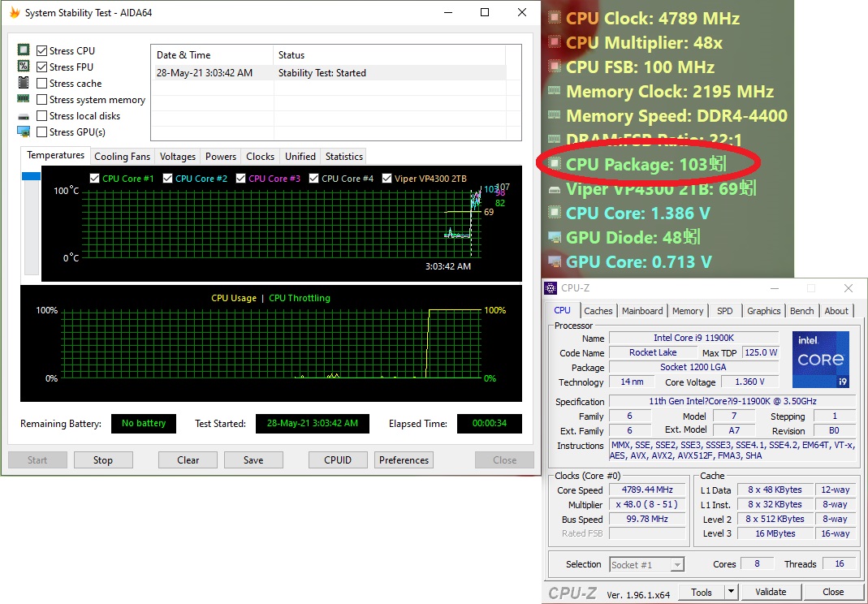
Task: Open CPUID from AIDA64
Action: pyautogui.click(x=338, y=460)
